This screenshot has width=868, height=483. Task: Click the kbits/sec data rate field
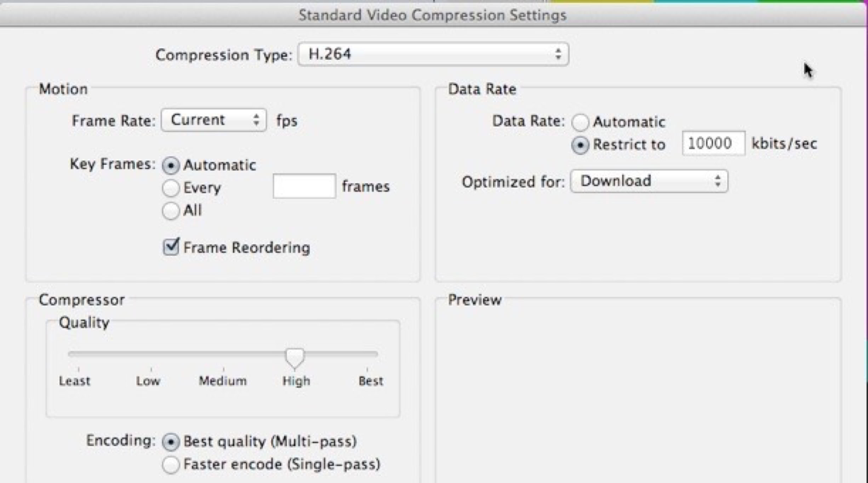point(713,143)
